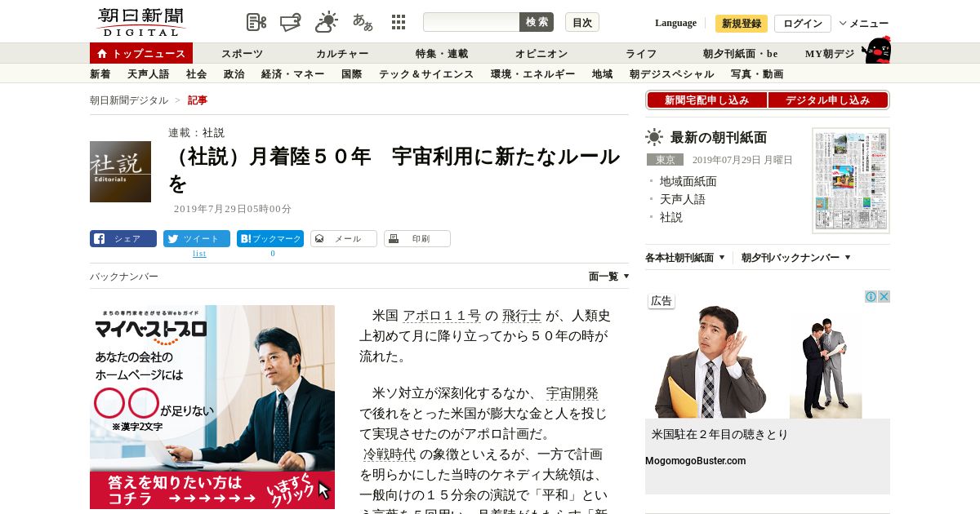Open 社説 link in sidebar list
The width and height of the screenshot is (980, 514).
[x=671, y=217]
